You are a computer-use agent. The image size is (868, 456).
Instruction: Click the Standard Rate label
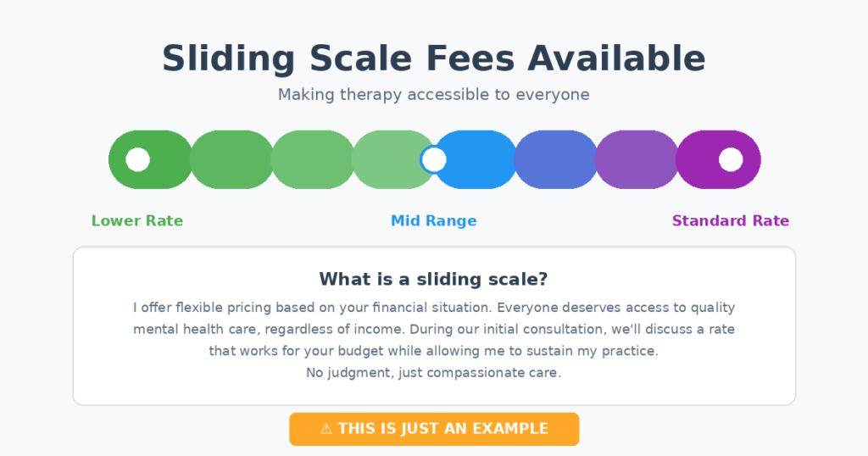[731, 221]
